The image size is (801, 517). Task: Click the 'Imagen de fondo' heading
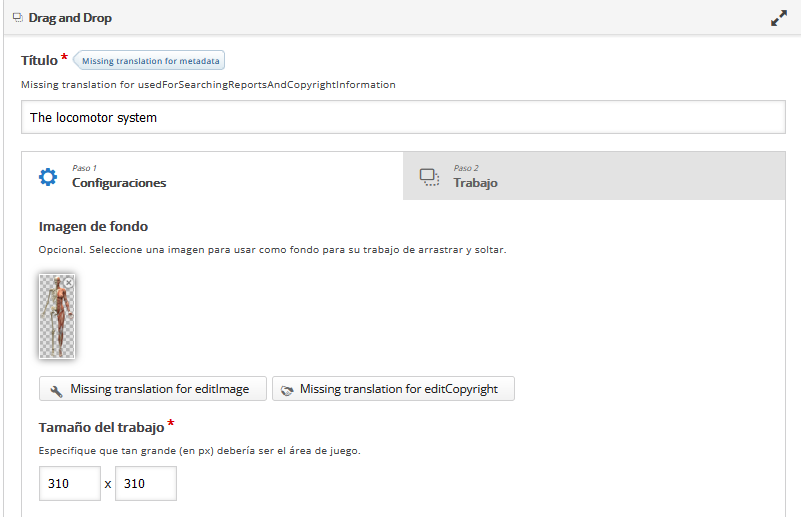pos(93,227)
